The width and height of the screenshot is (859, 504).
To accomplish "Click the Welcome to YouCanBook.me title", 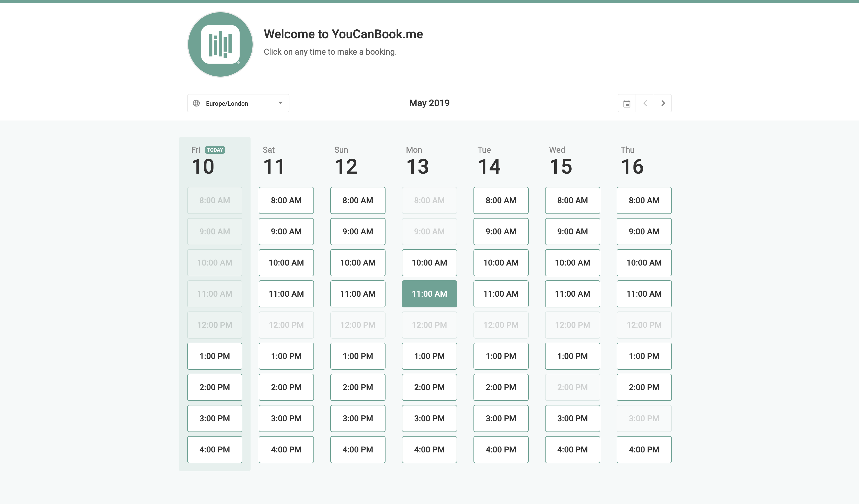I will 343,34.
